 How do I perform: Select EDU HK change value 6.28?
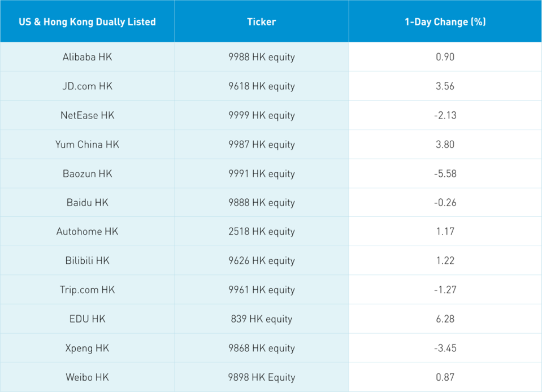coord(445,319)
